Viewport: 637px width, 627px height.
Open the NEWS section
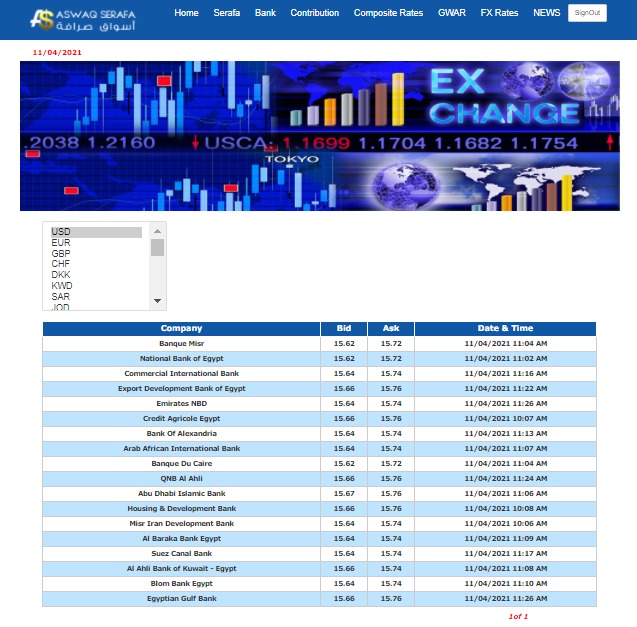point(546,13)
